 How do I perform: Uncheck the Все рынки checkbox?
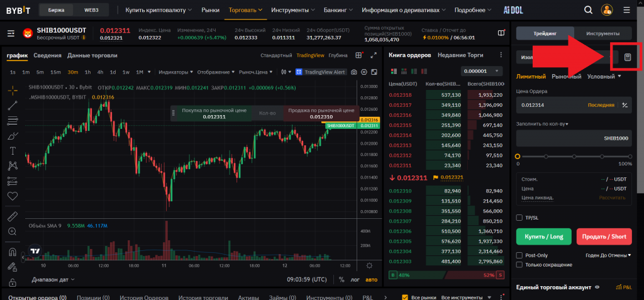pos(405,297)
